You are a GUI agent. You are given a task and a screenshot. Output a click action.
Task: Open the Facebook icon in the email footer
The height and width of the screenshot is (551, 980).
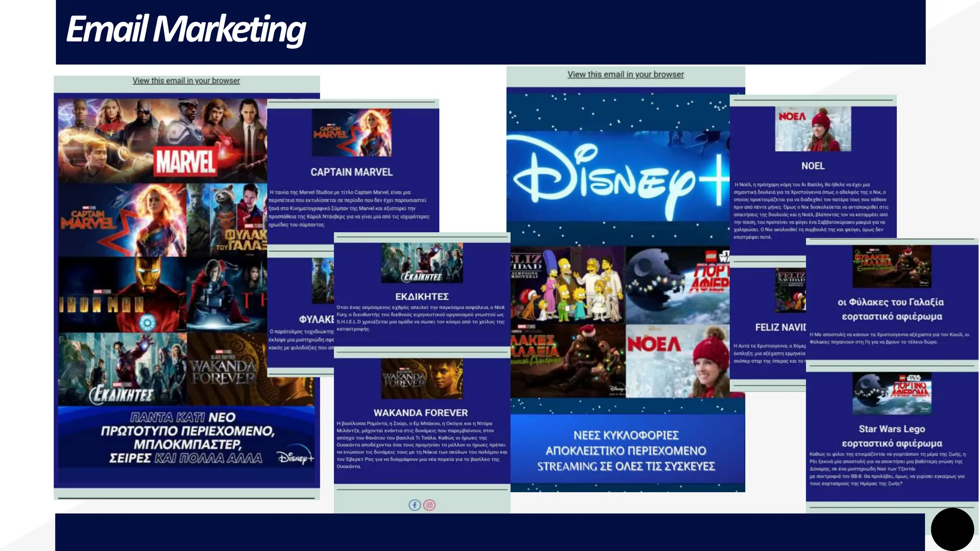click(x=414, y=505)
